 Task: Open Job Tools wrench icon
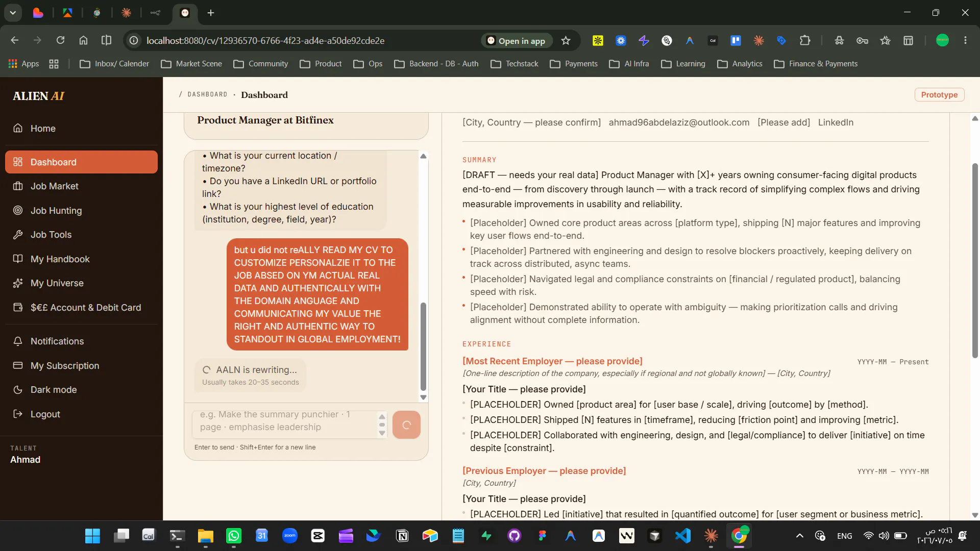(x=18, y=235)
